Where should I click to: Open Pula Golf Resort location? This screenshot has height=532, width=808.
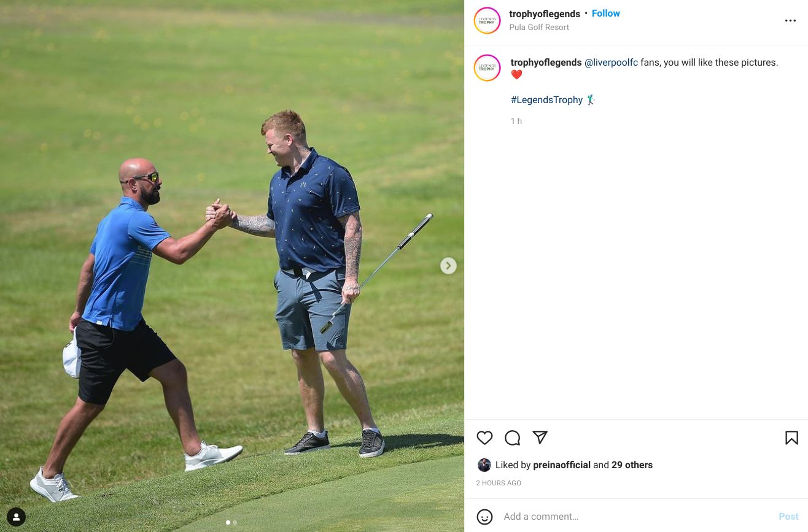[539, 27]
